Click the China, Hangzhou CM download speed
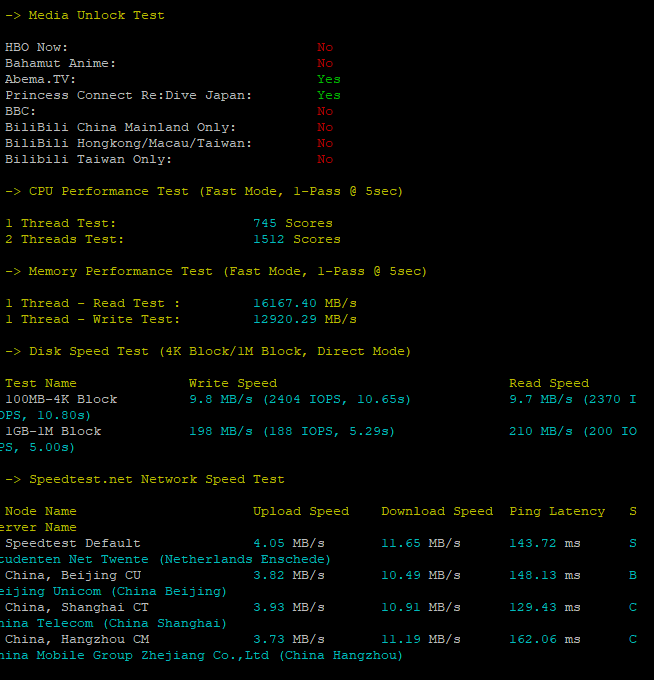Image resolution: width=654 pixels, height=680 pixels. click(x=421, y=639)
